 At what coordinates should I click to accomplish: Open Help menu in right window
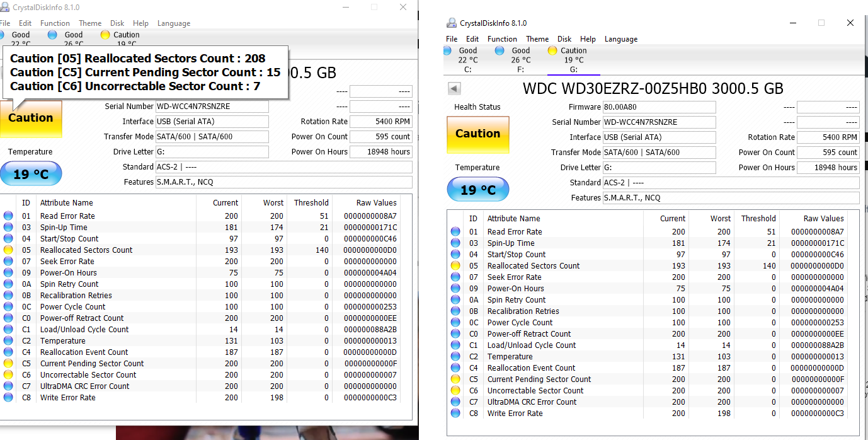[x=588, y=39]
